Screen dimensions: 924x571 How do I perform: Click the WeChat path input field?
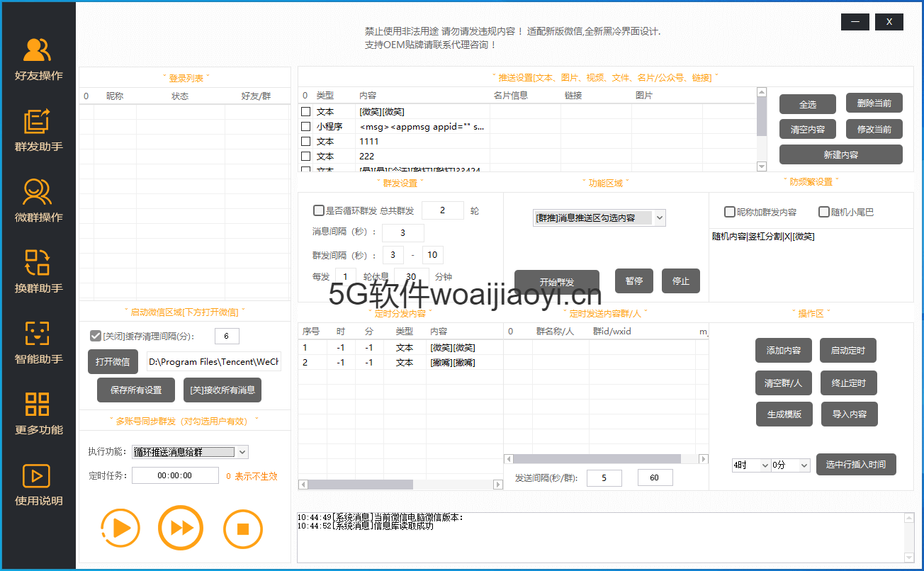point(214,361)
